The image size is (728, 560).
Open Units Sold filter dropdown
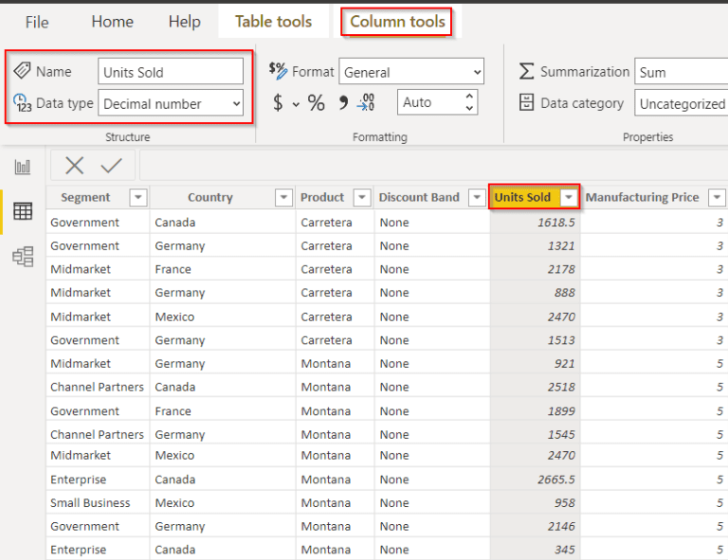(x=569, y=197)
